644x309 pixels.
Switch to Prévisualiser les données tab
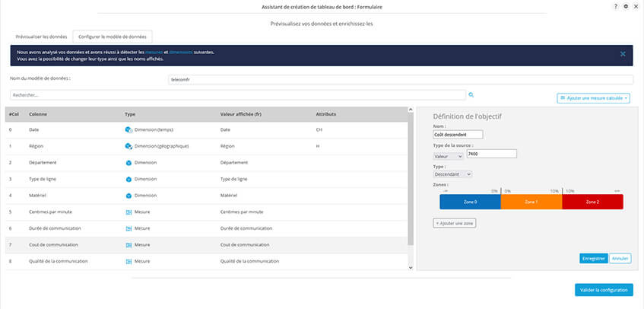pyautogui.click(x=41, y=36)
